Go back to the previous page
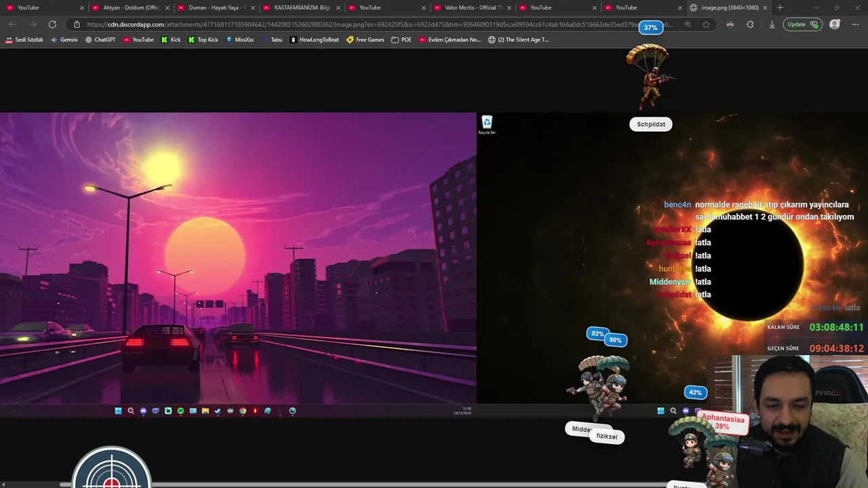The width and height of the screenshot is (868, 488). tap(13, 24)
